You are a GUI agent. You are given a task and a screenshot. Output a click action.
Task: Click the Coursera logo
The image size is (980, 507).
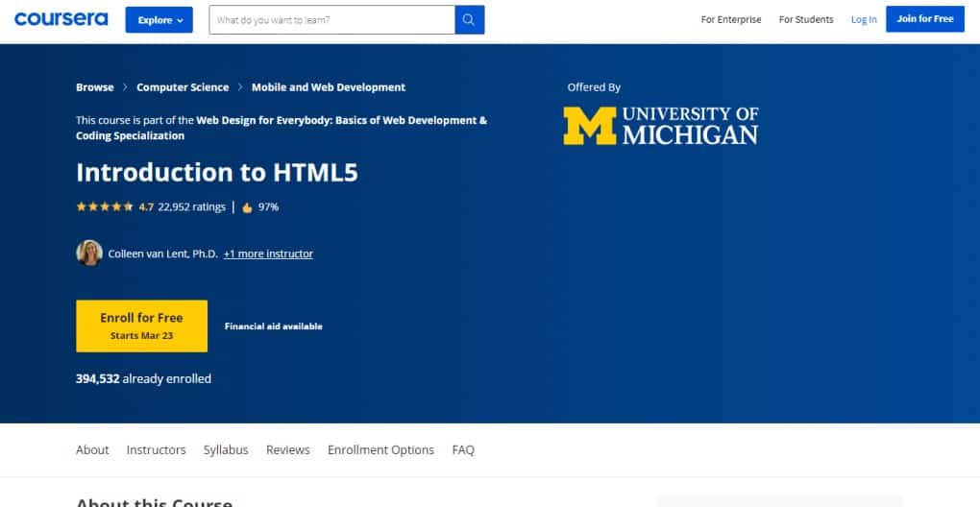click(61, 19)
